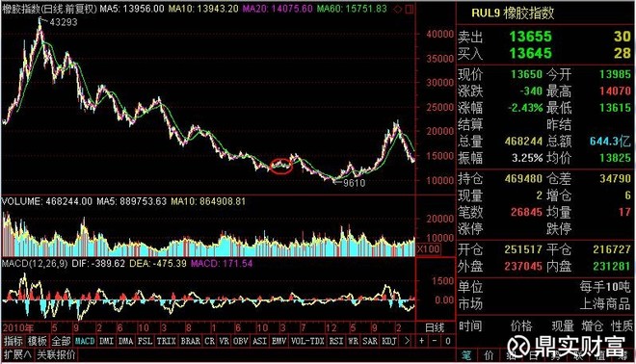This screenshot has width=636, height=364.
Task: Click the MA20: 14075.60 label
Action: (x=278, y=9)
